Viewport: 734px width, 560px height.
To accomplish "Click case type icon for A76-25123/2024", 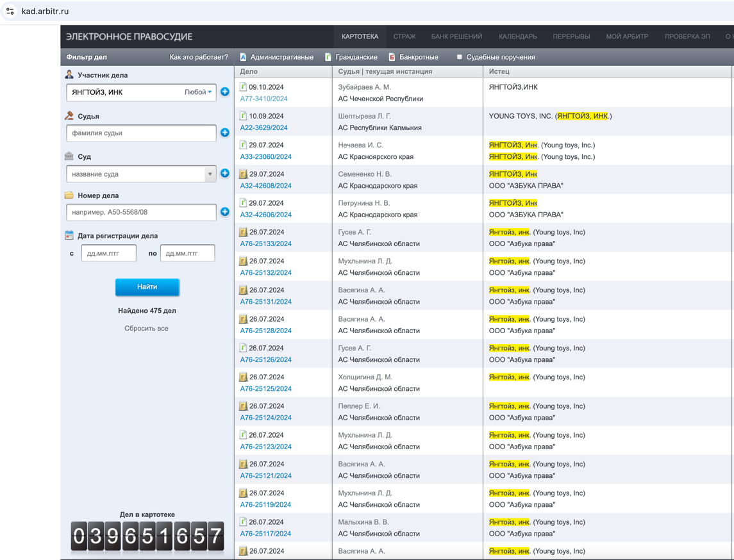I will (243, 434).
